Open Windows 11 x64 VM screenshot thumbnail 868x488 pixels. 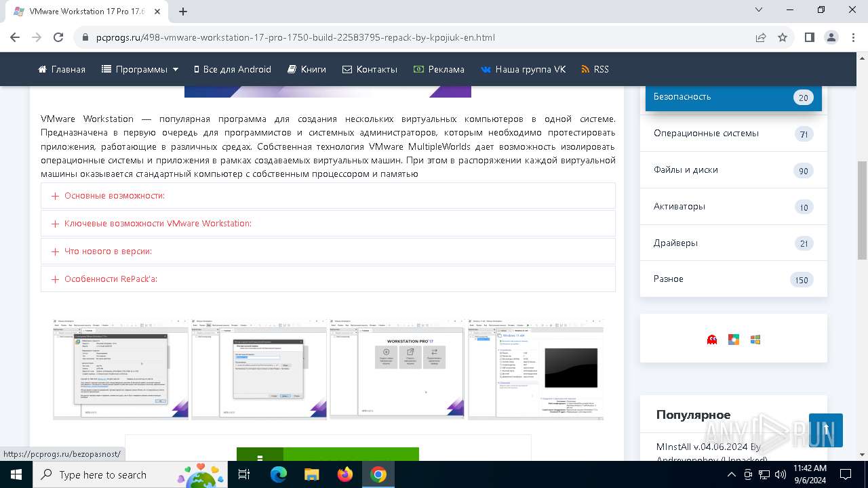(x=536, y=369)
